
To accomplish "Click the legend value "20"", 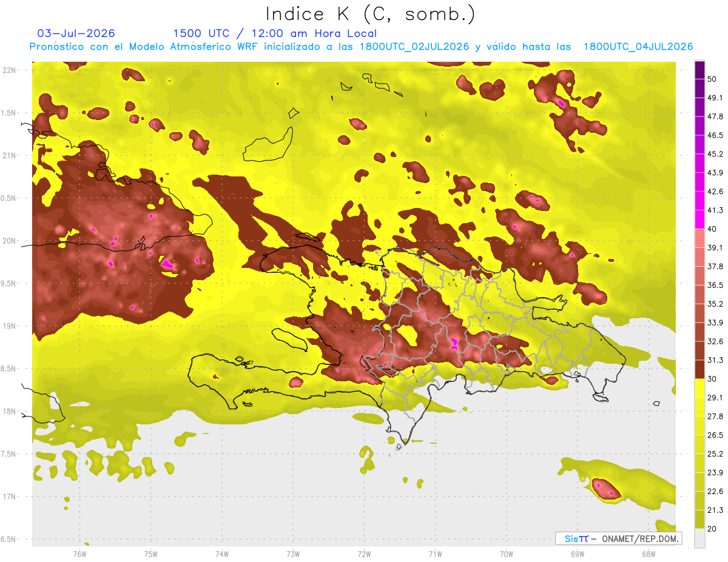I will click(x=713, y=529).
